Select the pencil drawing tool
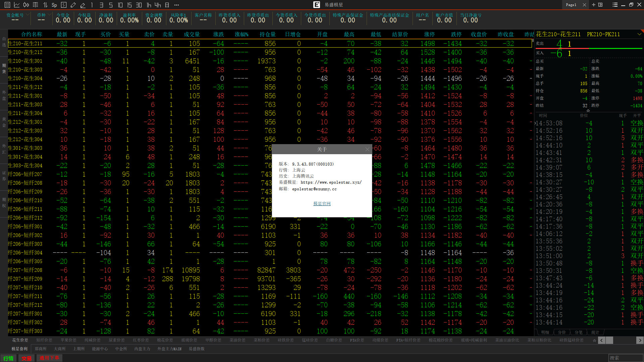Image resolution: width=644 pixels, height=362 pixels. click(x=73, y=5)
